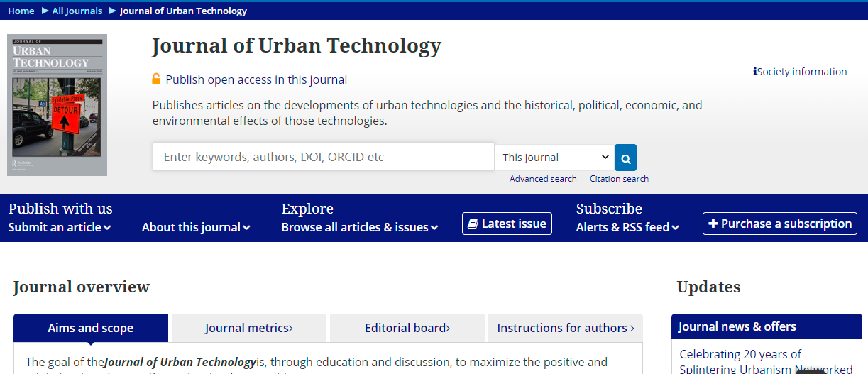This screenshot has width=868, height=374.
Task: Open the Editorial board tab
Action: (407, 328)
